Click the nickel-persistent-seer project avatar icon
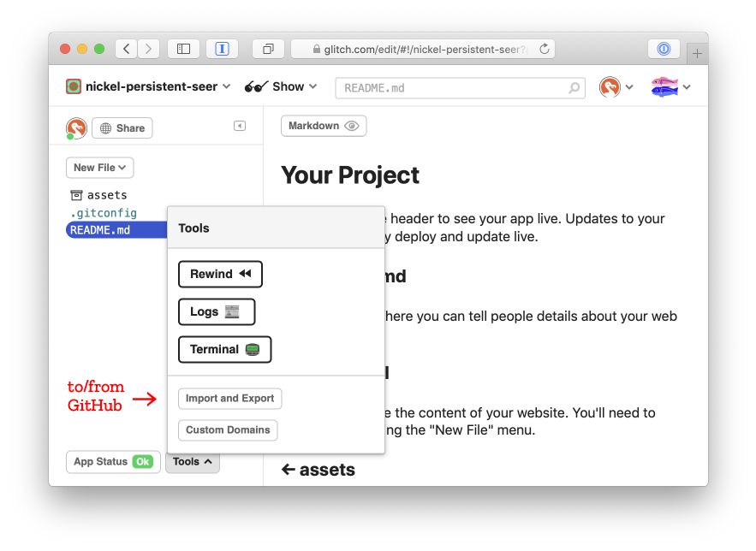The image size is (756, 551). point(74,86)
